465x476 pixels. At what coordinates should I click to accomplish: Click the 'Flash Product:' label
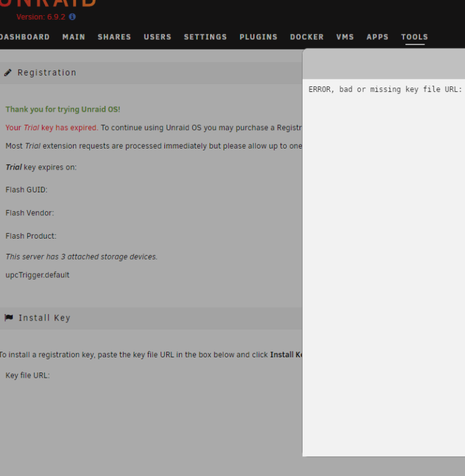coord(31,236)
